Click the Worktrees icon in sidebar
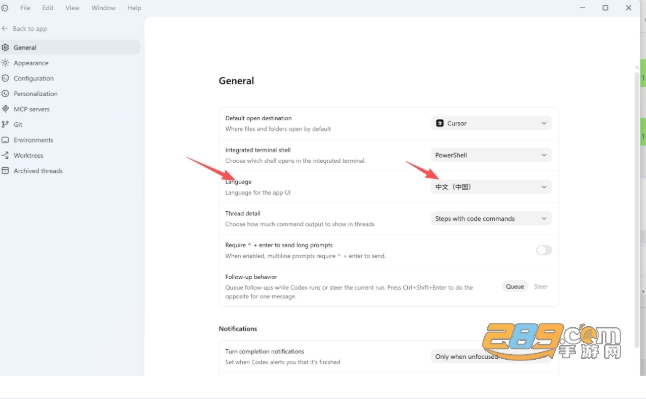This screenshot has height=399, width=646. (5, 155)
